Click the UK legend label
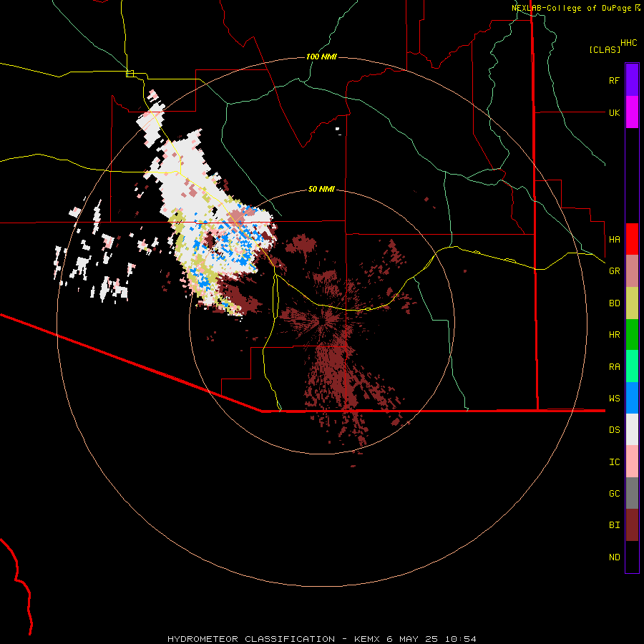 (x=614, y=112)
